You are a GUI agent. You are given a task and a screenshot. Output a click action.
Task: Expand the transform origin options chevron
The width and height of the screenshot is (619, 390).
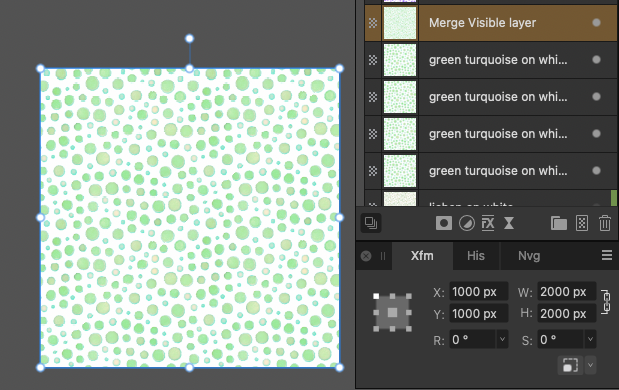[x=590, y=366]
